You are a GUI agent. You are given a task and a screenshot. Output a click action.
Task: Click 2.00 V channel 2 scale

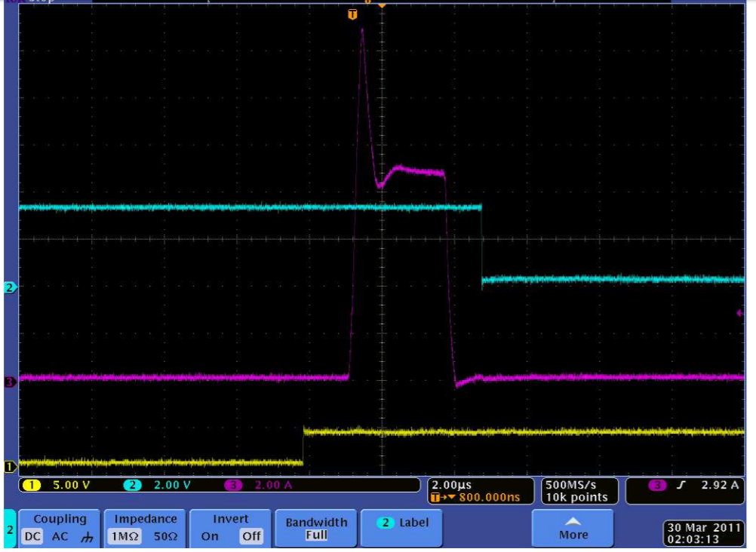click(x=172, y=485)
